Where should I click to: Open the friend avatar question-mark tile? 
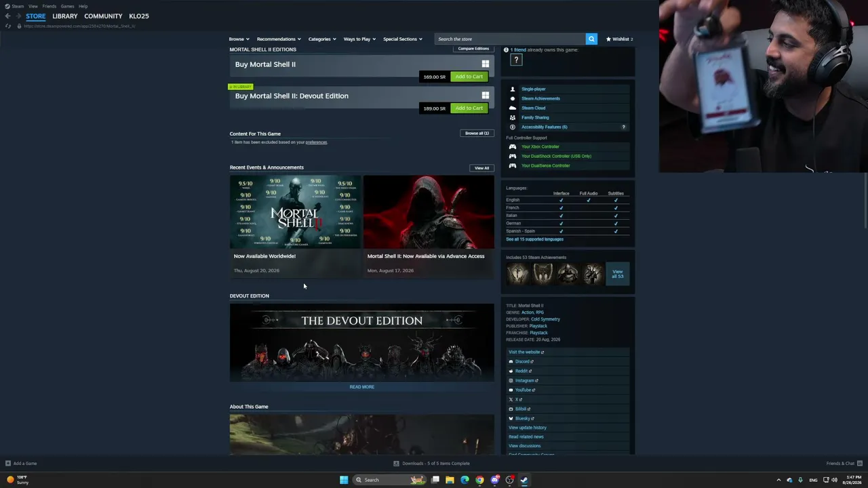516,60
